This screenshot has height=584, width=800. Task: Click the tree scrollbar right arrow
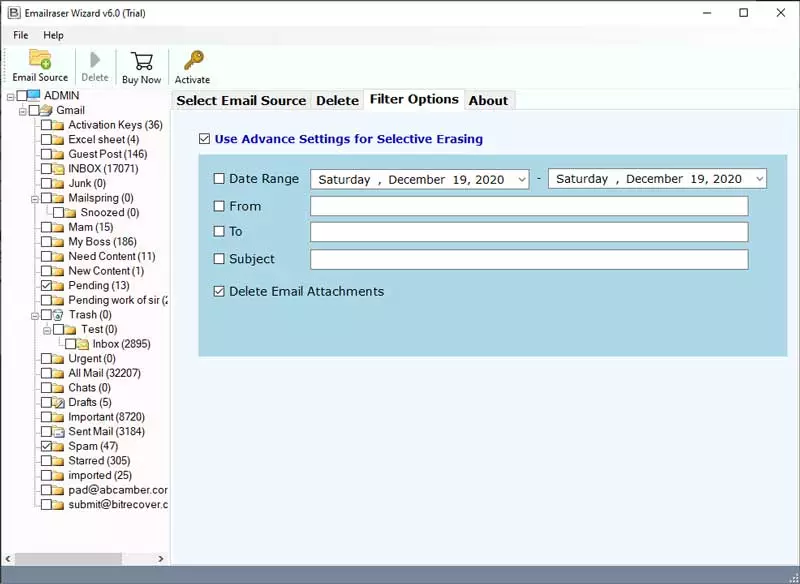[161, 558]
